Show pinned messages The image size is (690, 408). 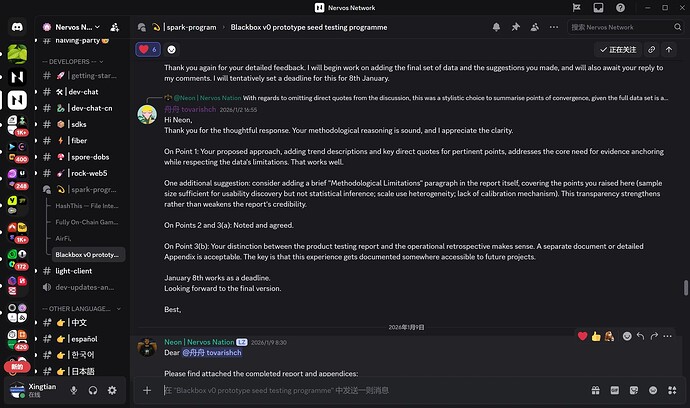pyautogui.click(x=514, y=28)
